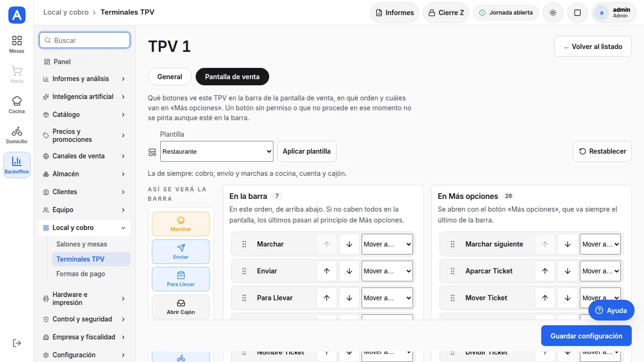Open Salones y mesas submenu item
The image size is (644, 362).
pyautogui.click(x=91, y=244)
